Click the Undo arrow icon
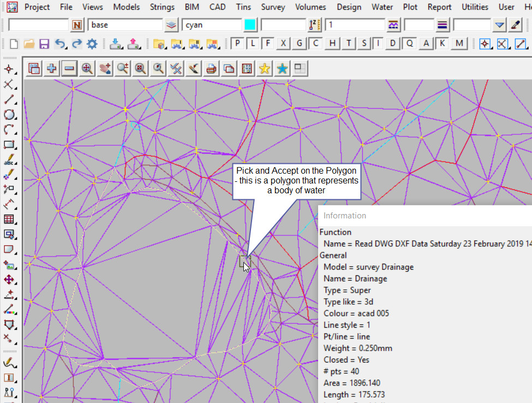Image resolution: width=532 pixels, height=403 pixels. tap(61, 44)
